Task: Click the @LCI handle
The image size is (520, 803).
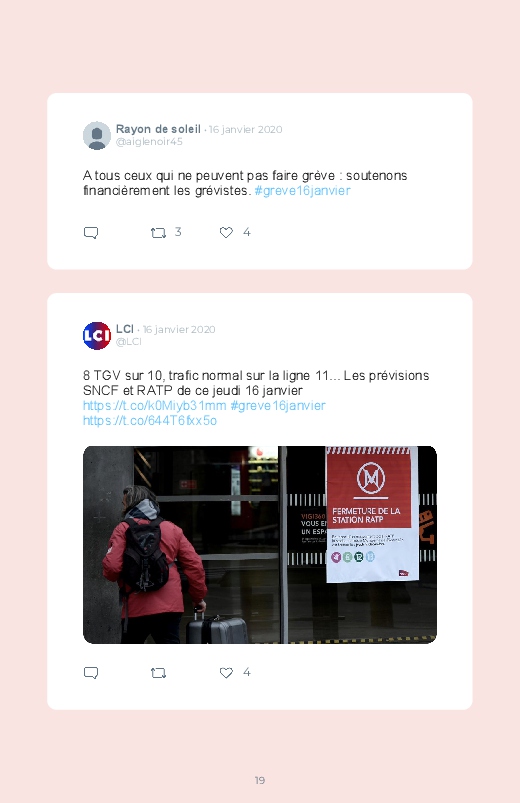Action: (x=129, y=342)
